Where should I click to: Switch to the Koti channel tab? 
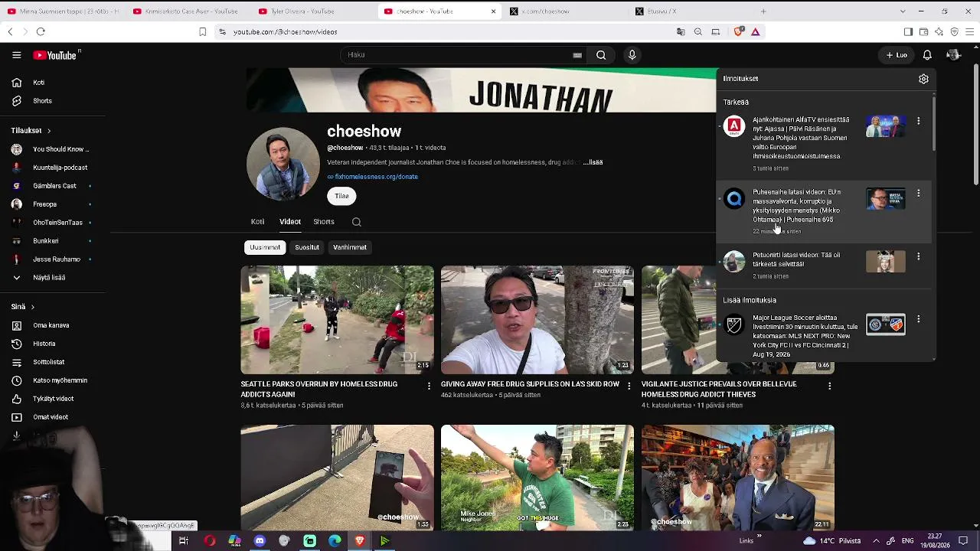click(257, 222)
